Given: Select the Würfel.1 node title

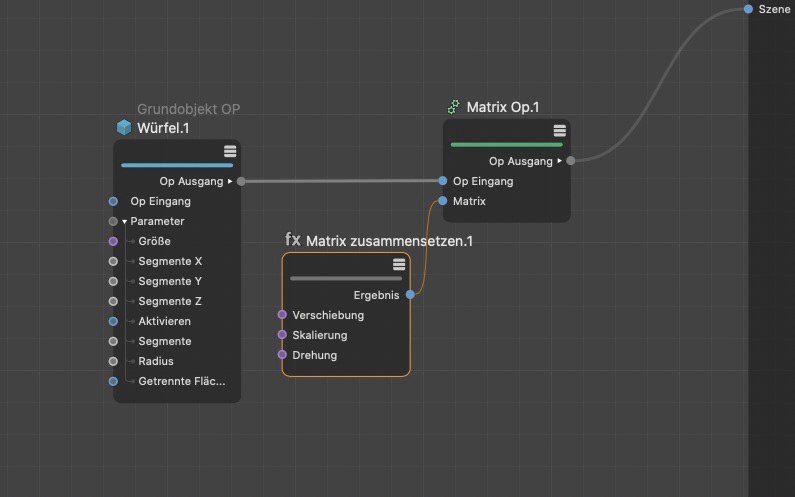Looking at the screenshot, I should (163, 128).
